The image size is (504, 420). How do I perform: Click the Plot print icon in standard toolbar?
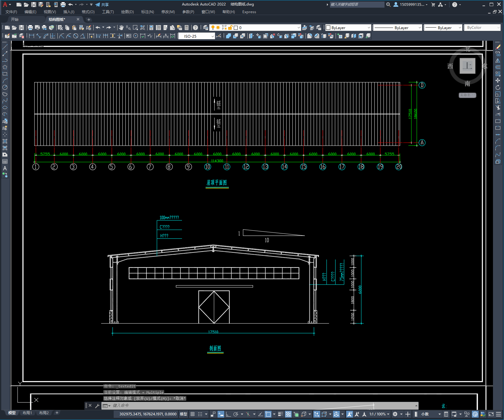click(30, 28)
